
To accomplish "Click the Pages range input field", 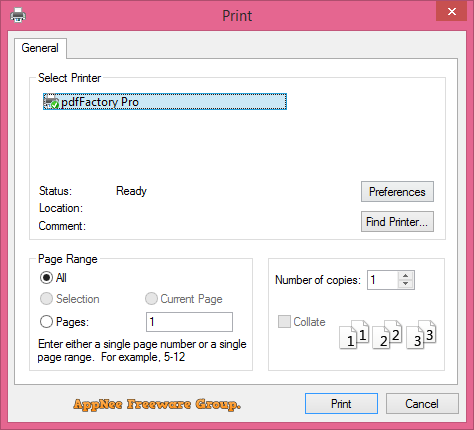I will click(189, 322).
